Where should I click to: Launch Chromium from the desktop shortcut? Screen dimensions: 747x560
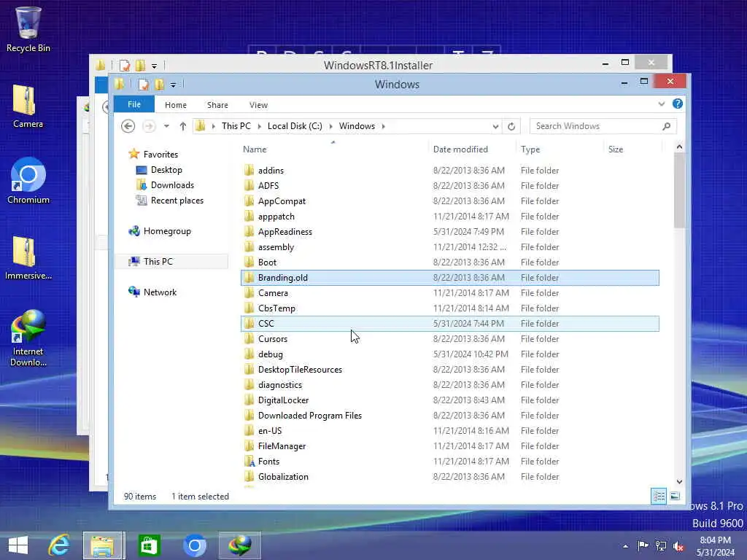pos(28,181)
